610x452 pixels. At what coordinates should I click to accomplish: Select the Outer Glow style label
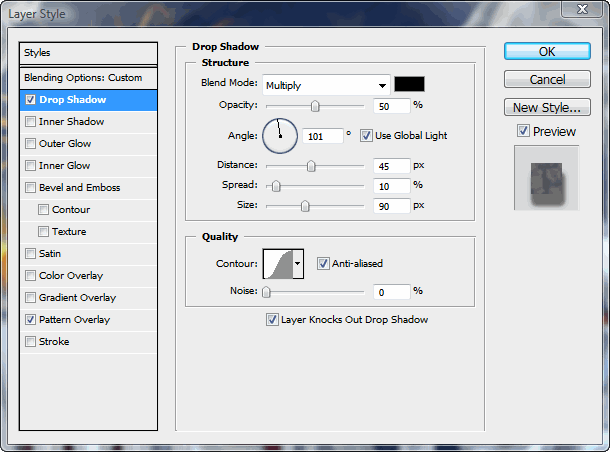point(65,144)
